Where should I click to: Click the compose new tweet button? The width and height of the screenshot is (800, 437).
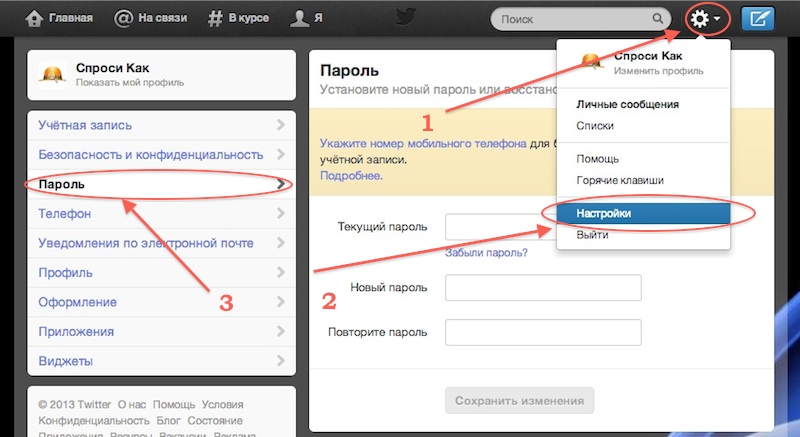[x=757, y=19]
